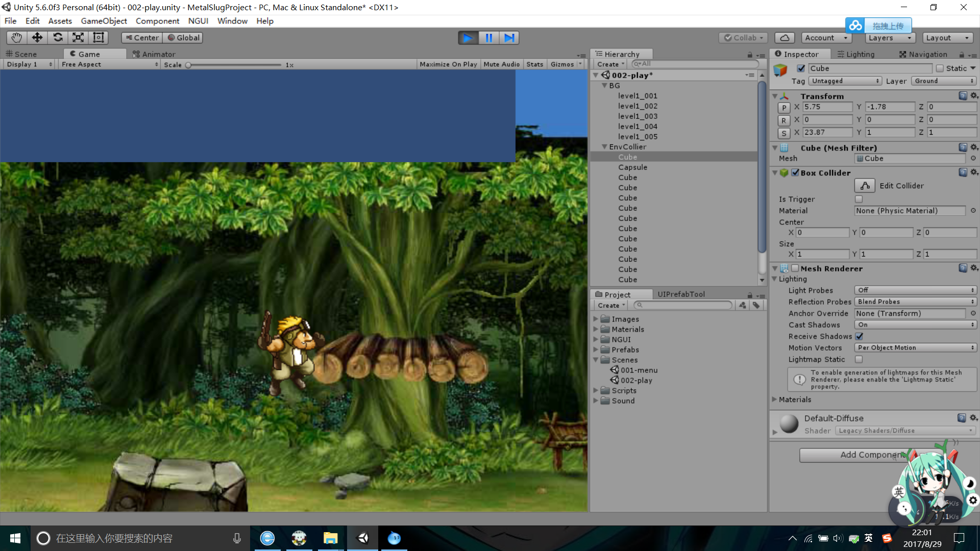980x551 pixels.
Task: Pause the game playback
Action: pyautogui.click(x=488, y=38)
